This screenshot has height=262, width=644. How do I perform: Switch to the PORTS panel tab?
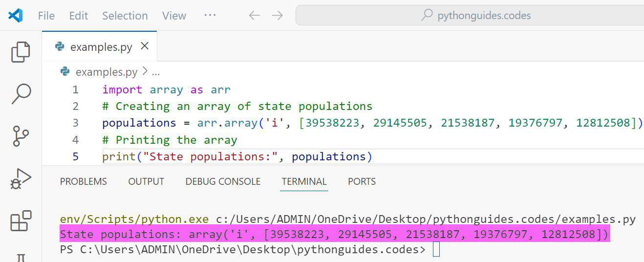click(362, 181)
